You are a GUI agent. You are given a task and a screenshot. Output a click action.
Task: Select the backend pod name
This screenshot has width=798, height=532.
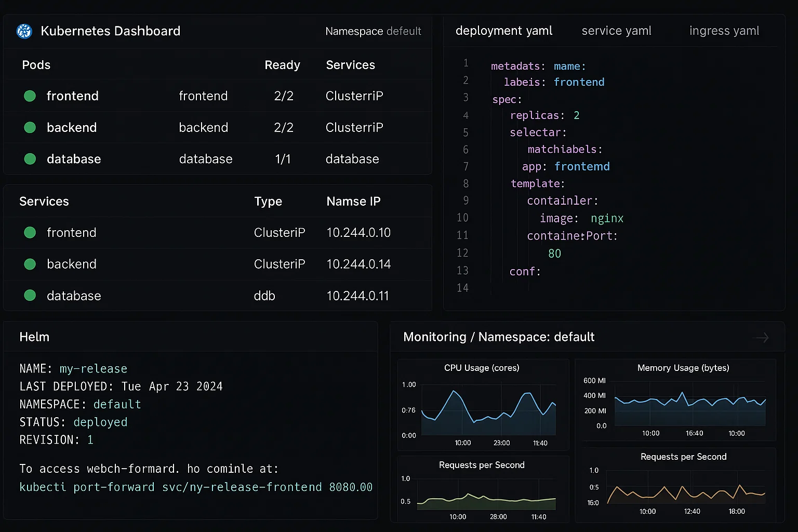(72, 127)
